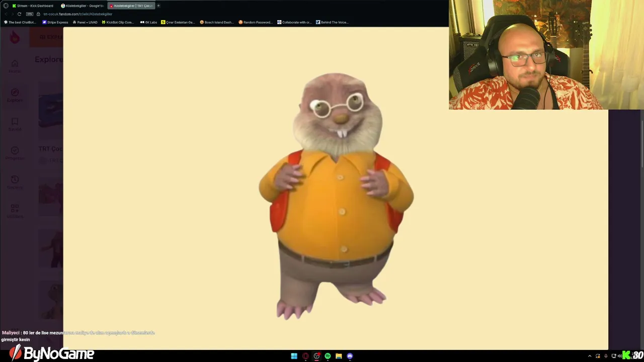This screenshot has width=644, height=362.
Task: Open the Collaborate with cr... bookmark
Action: pyautogui.click(x=295, y=22)
